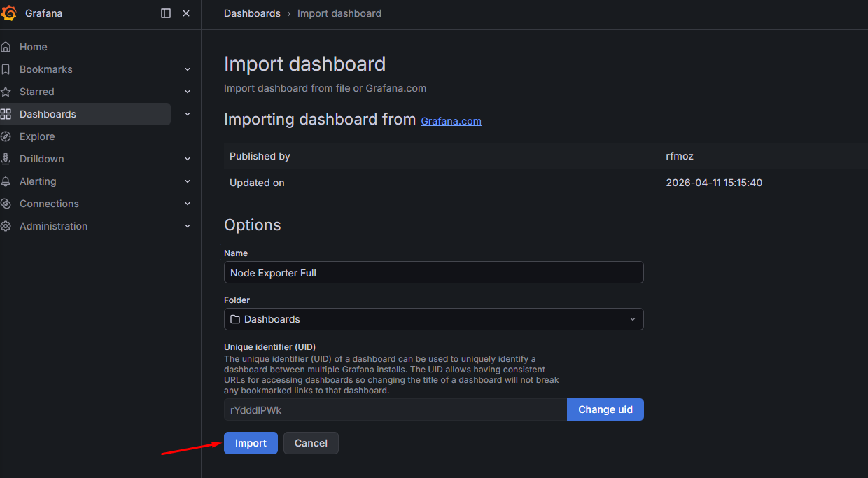
Task: Expand the Starred section chevron
Action: click(x=188, y=92)
